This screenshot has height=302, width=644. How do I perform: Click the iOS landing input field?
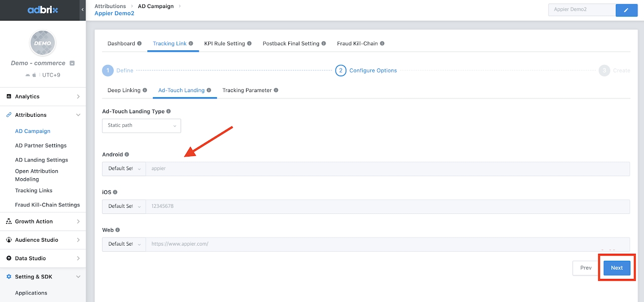[387, 206]
